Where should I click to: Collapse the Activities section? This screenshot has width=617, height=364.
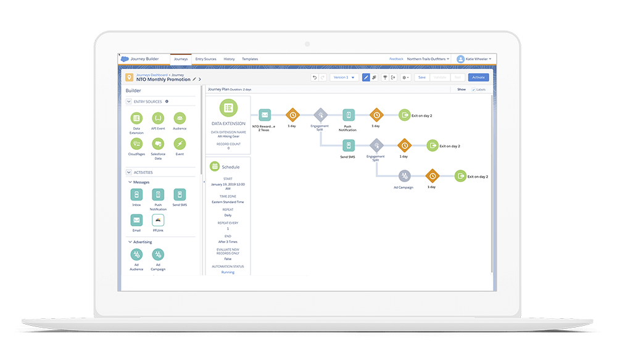pyautogui.click(x=129, y=172)
